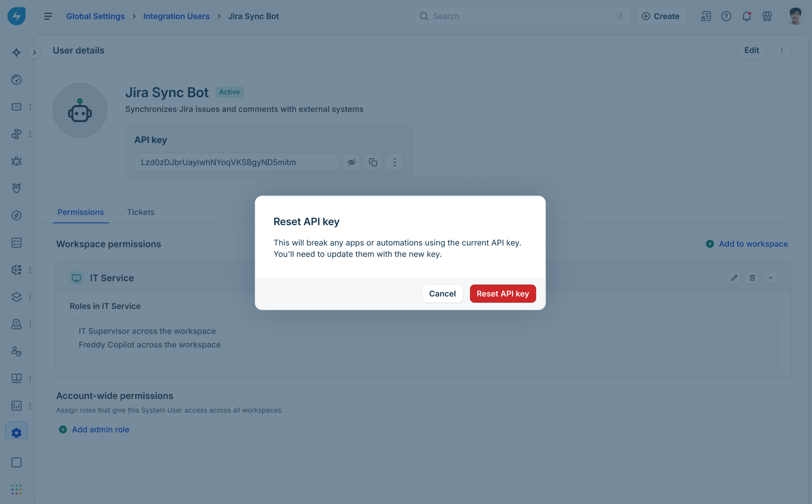Open the stacked layers icon in sidebar
812x504 pixels.
(17, 297)
